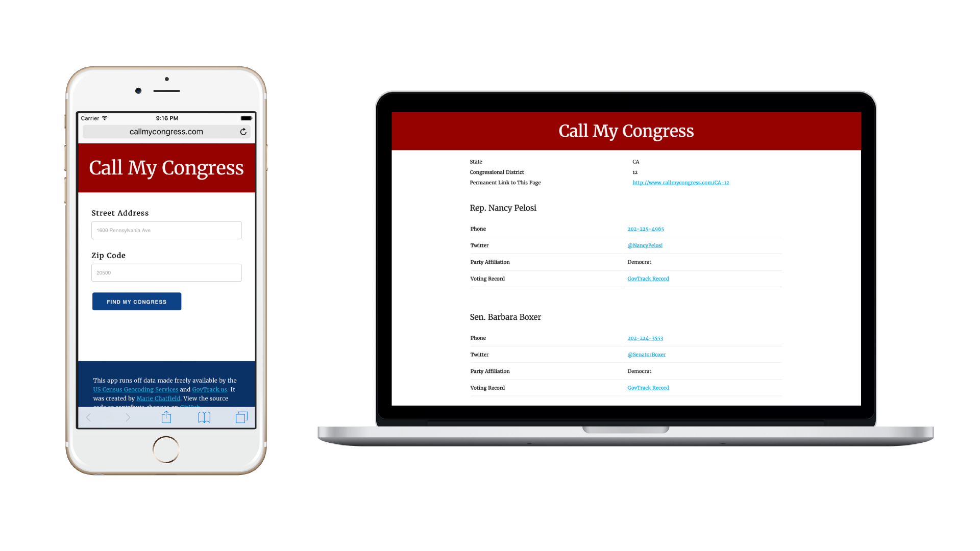
Task: Click the Street Address input field
Action: click(166, 231)
